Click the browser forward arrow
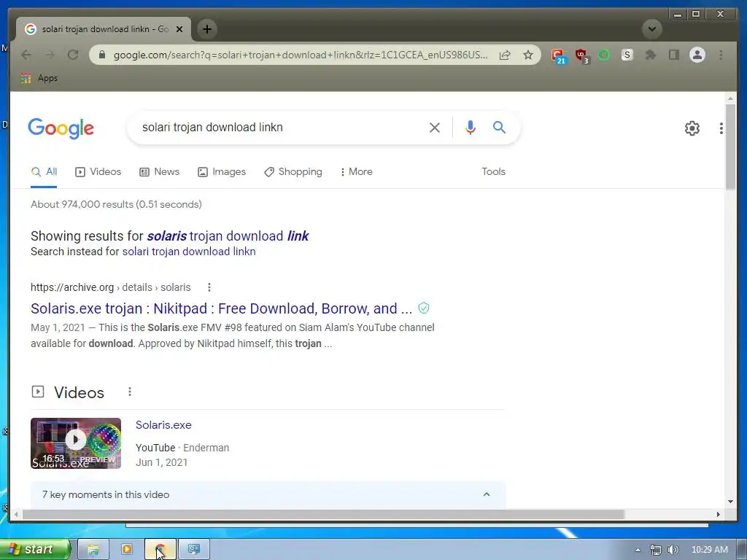The height and width of the screenshot is (560, 747). pos(50,55)
